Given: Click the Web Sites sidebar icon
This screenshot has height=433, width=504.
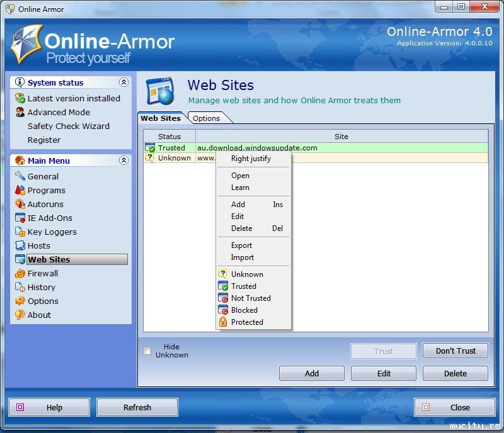Looking at the screenshot, I should click(20, 259).
